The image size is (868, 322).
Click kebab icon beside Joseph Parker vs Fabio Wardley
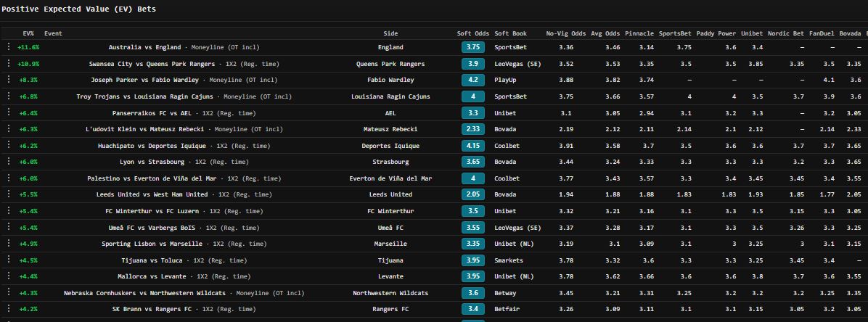click(9, 80)
